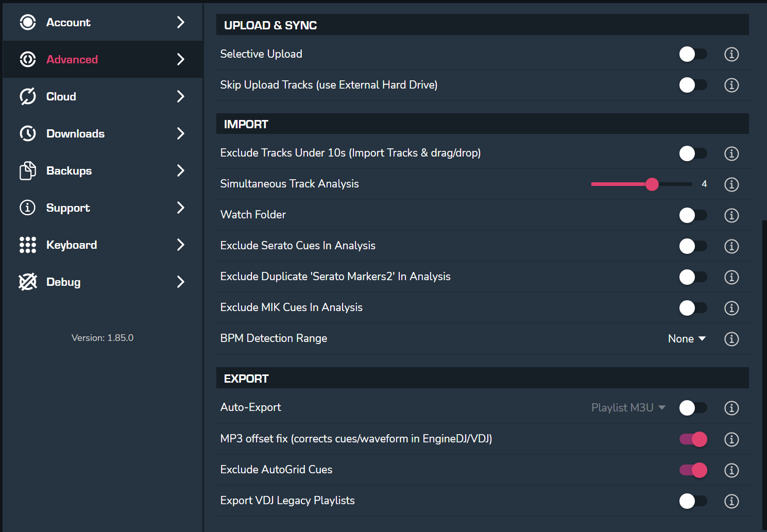
Task: Click the Keyboard grid icon
Action: click(28, 245)
